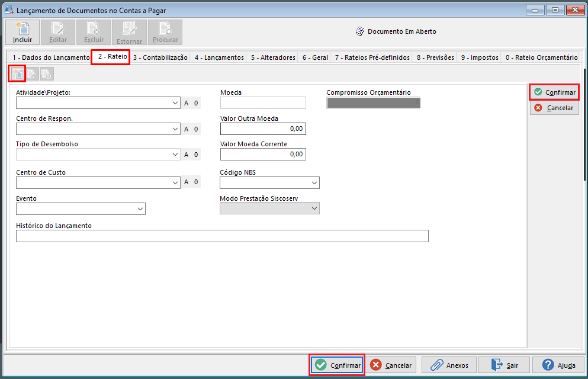588x379 pixels.
Task: Click the Sair button
Action: click(x=504, y=365)
